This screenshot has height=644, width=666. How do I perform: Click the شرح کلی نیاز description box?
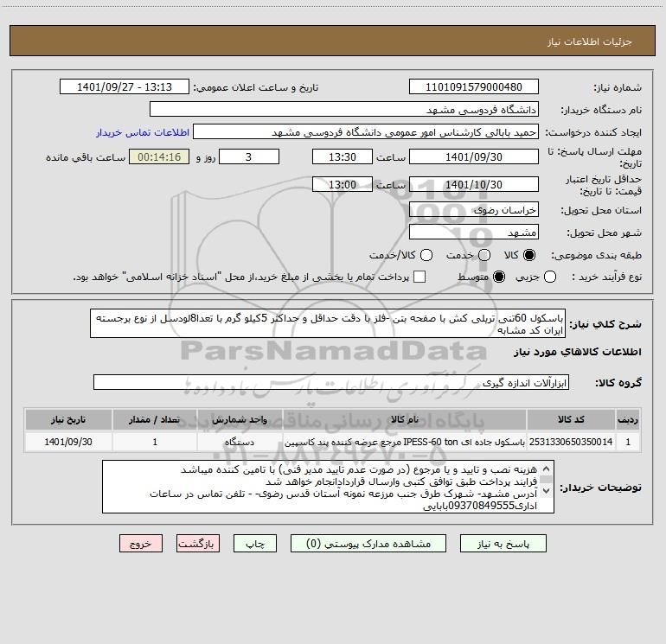(328, 323)
